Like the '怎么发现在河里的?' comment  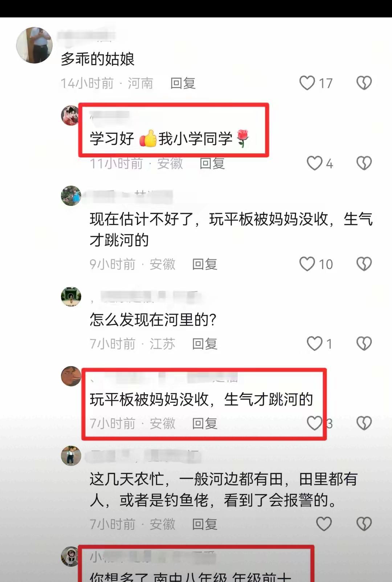(314, 344)
